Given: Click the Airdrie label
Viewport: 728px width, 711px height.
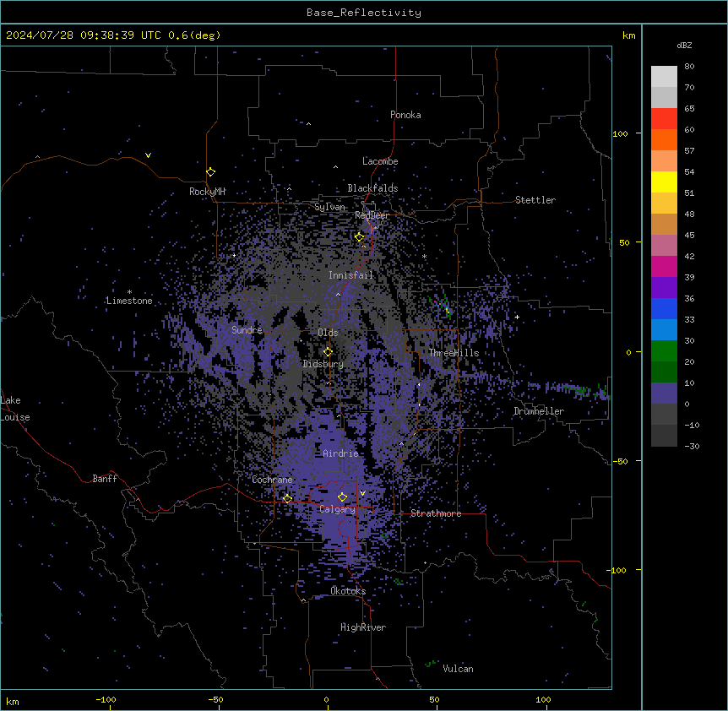Looking at the screenshot, I should (340, 453).
